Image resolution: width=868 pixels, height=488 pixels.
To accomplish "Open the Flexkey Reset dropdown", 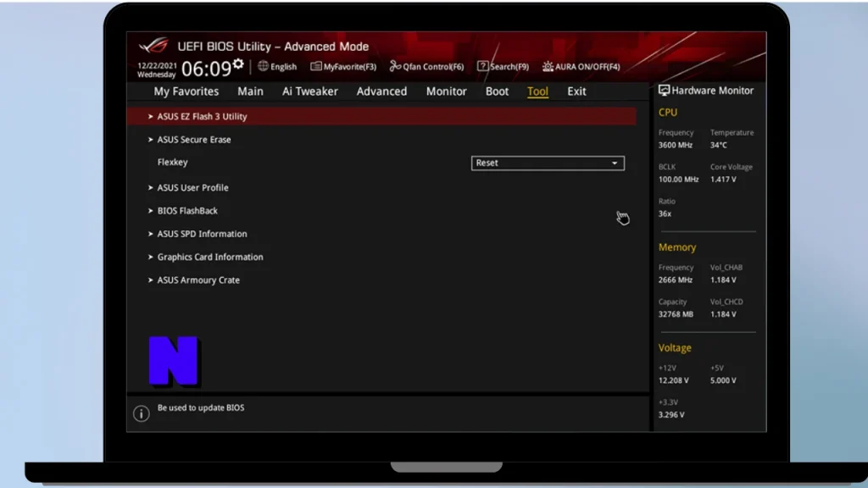I will pos(548,163).
